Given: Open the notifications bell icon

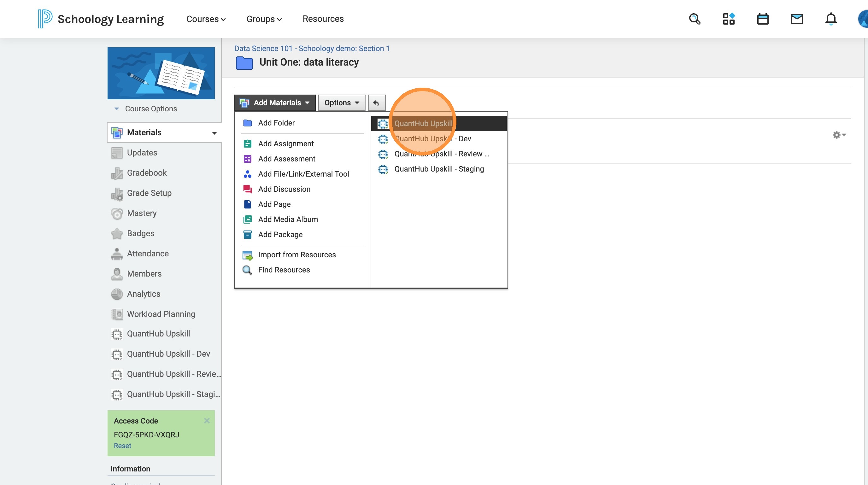Looking at the screenshot, I should click(x=830, y=19).
